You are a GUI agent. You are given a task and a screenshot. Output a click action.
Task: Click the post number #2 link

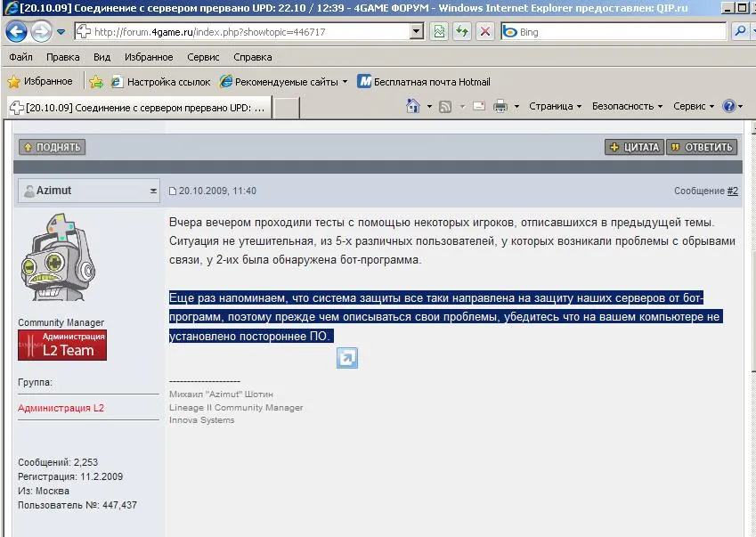[732, 191]
